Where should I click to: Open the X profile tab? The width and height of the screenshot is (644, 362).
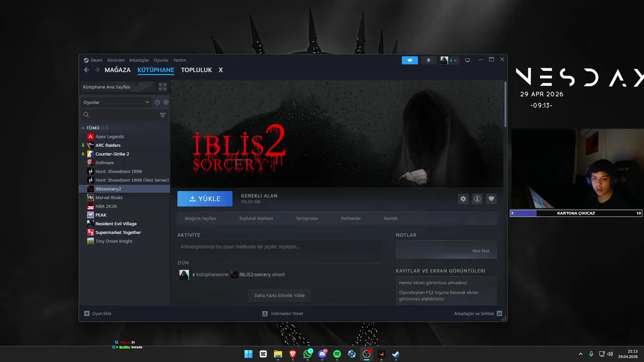(220, 70)
